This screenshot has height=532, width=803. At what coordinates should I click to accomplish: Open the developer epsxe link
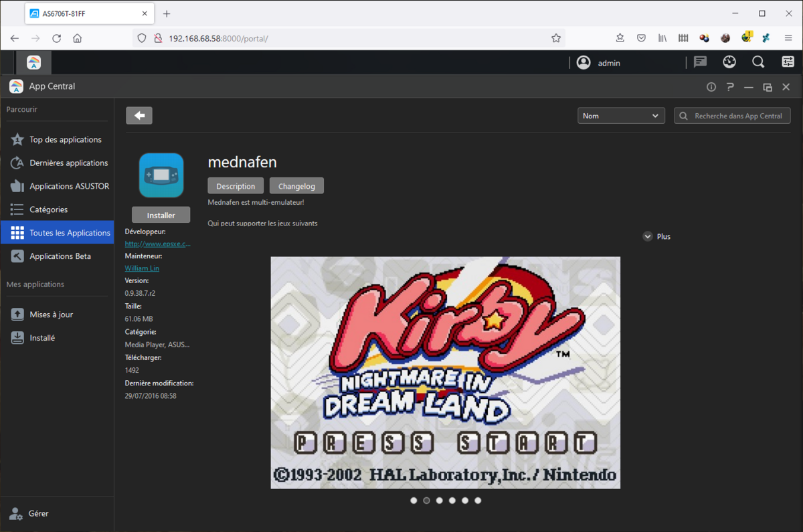pos(158,244)
